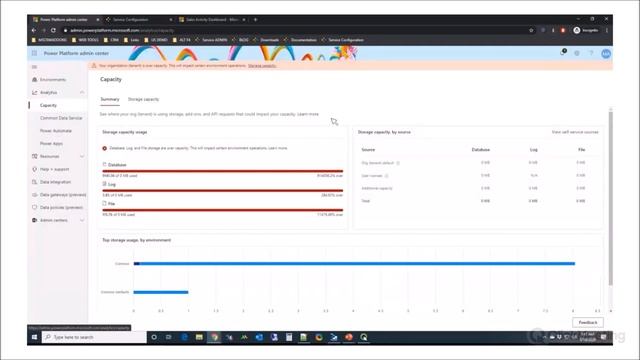Open the help question mark icon
The height and width of the screenshot is (360, 640).
coord(591,53)
